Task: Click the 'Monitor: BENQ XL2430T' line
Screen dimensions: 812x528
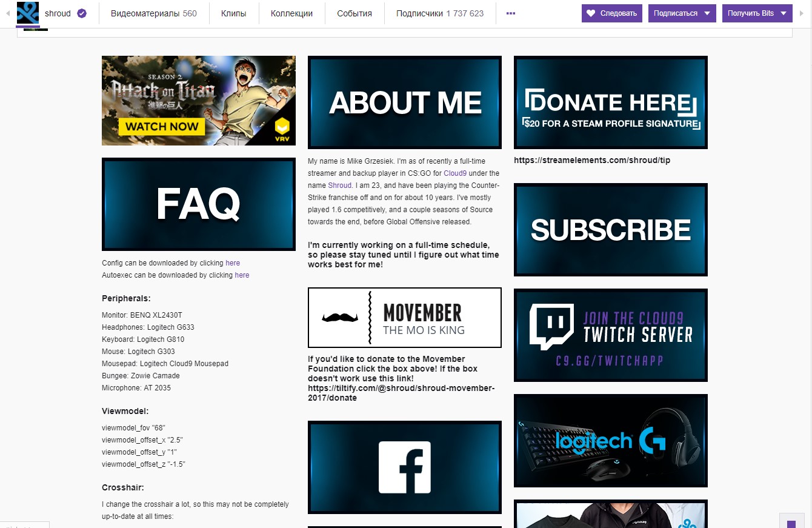Action: point(142,315)
